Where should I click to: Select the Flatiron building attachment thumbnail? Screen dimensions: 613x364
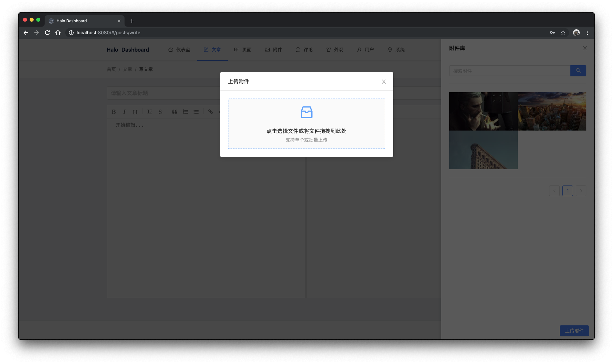click(483, 150)
